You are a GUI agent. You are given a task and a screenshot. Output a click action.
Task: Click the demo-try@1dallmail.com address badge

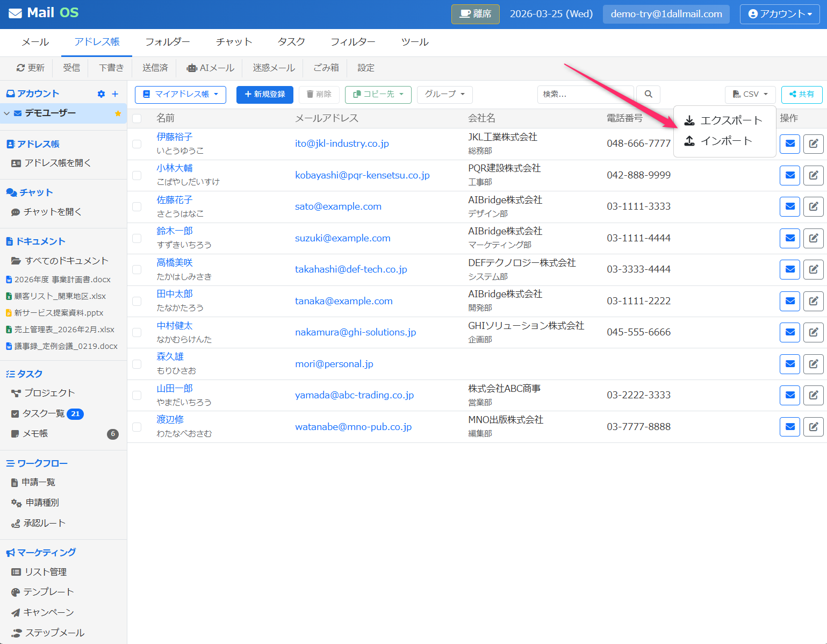(666, 14)
